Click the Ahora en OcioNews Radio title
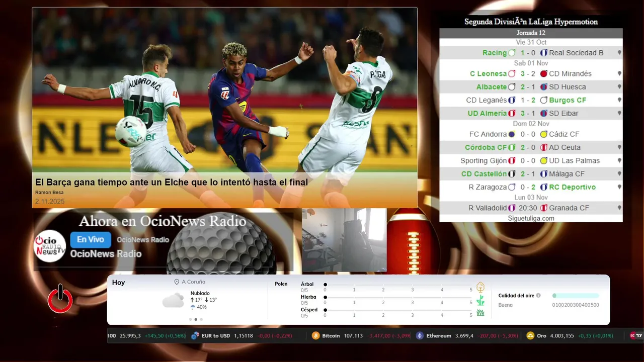 pos(163,221)
